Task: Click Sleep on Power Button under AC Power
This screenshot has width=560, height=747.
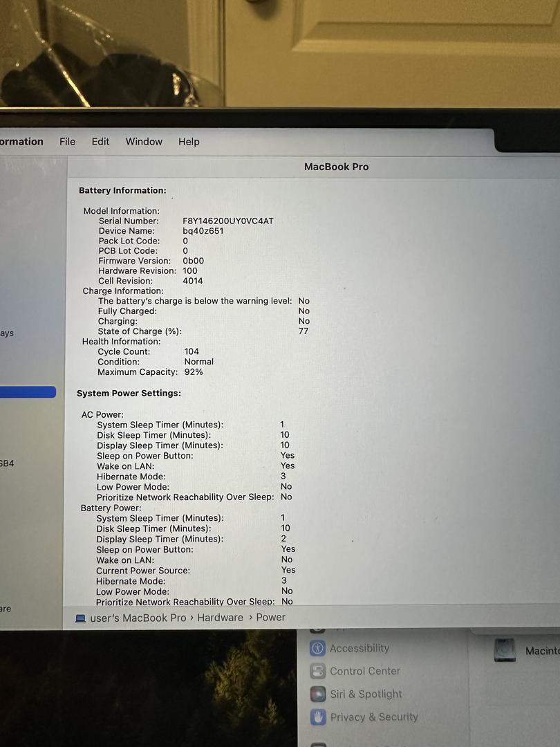Action: pos(145,456)
